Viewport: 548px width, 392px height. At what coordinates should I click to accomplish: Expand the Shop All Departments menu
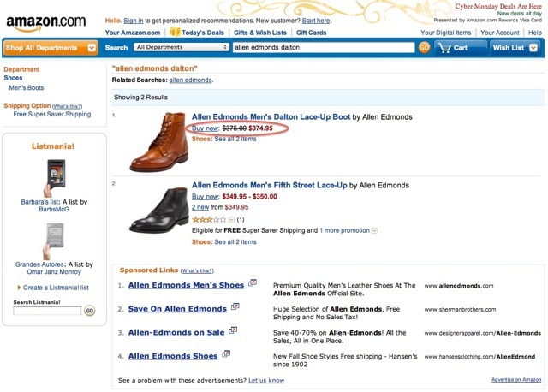51,48
